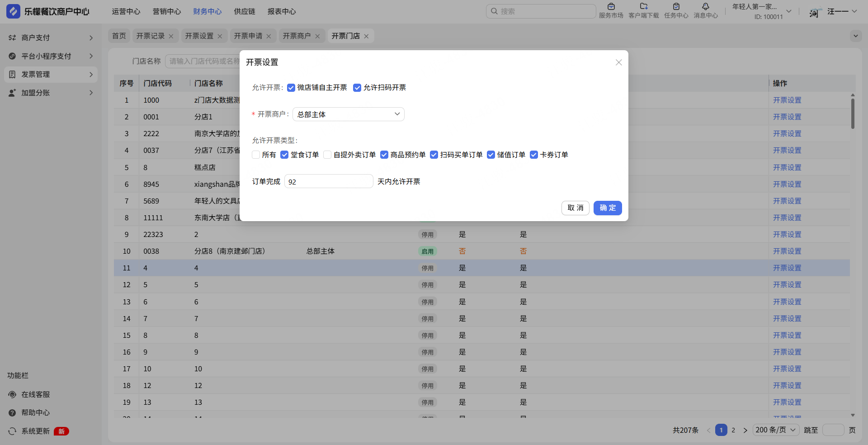Viewport: 868px width, 445px height.
Task: Toggle 允许扫码开票 checkbox
Action: (357, 88)
